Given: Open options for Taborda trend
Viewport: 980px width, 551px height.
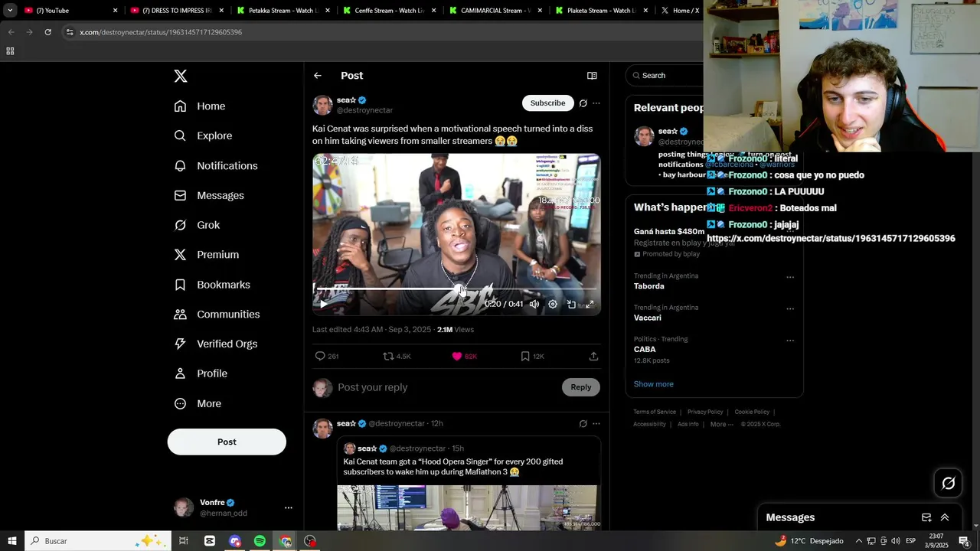Looking at the screenshot, I should (x=790, y=277).
